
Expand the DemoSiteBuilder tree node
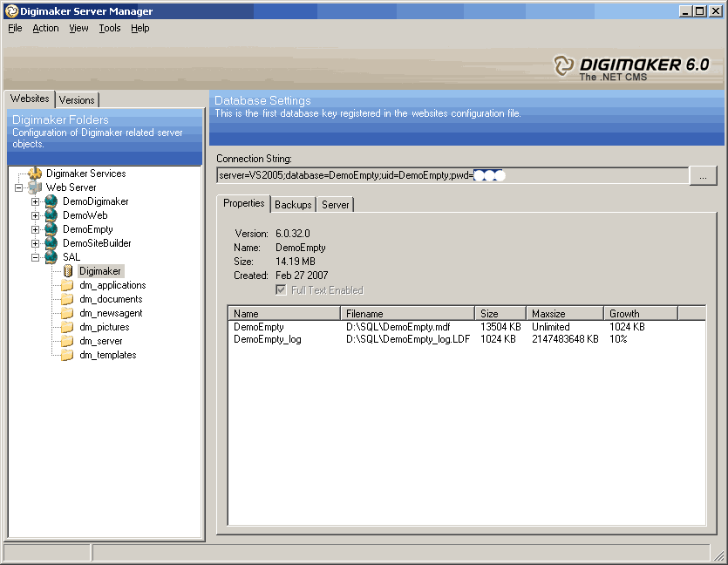tap(35, 244)
